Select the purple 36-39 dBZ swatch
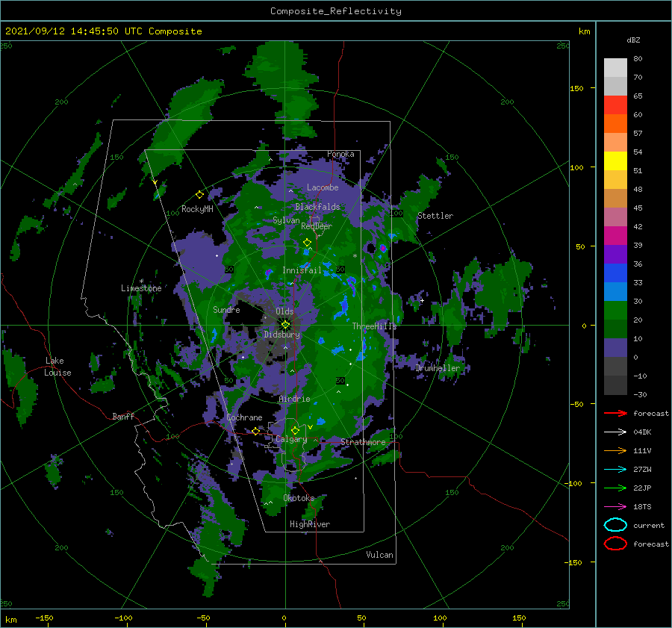This screenshot has width=672, height=628. click(x=615, y=255)
